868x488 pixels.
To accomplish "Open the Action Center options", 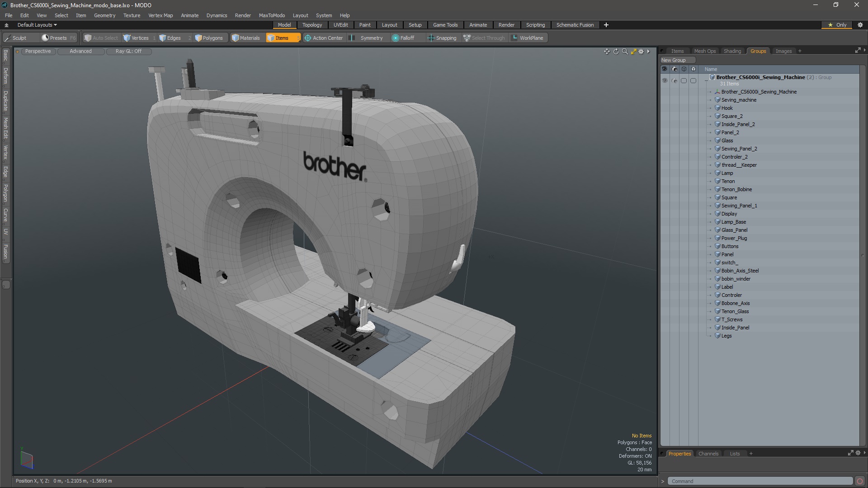I will pyautogui.click(x=324, y=38).
